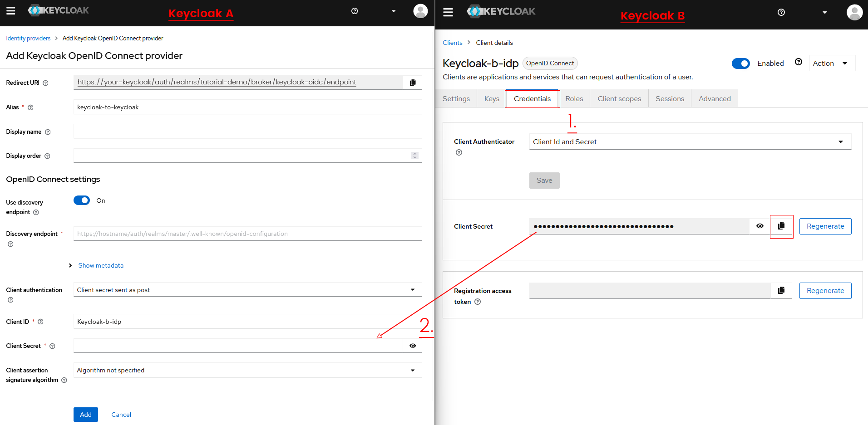Show help for Registration access token
This screenshot has height=425, width=868.
tap(478, 302)
